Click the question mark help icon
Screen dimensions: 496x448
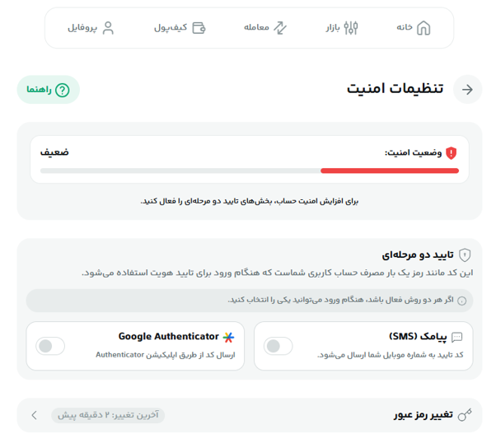(x=63, y=90)
